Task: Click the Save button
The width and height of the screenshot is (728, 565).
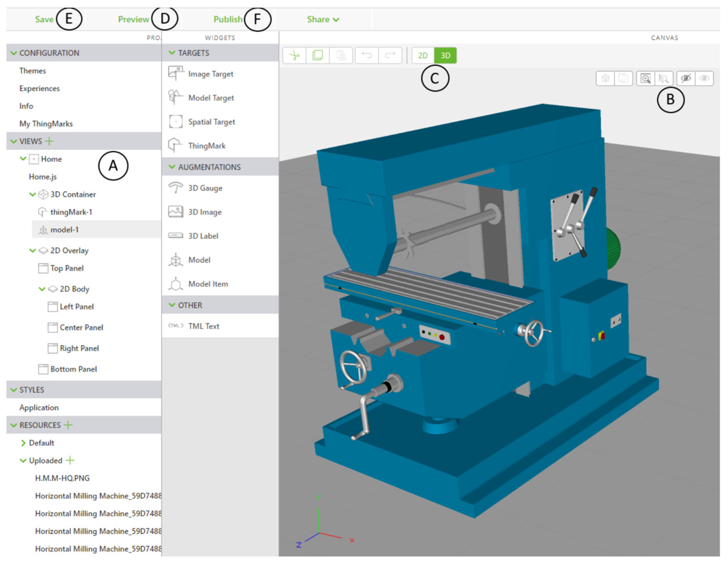Action: [44, 19]
